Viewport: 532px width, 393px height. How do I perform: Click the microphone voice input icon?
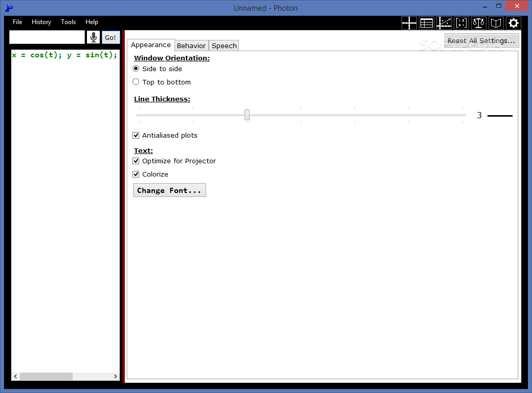pyautogui.click(x=93, y=37)
